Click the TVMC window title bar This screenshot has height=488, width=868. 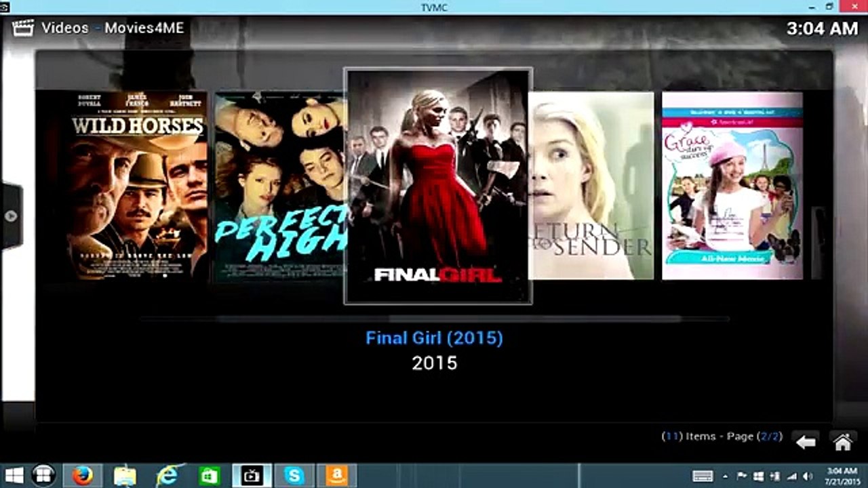pos(434,7)
